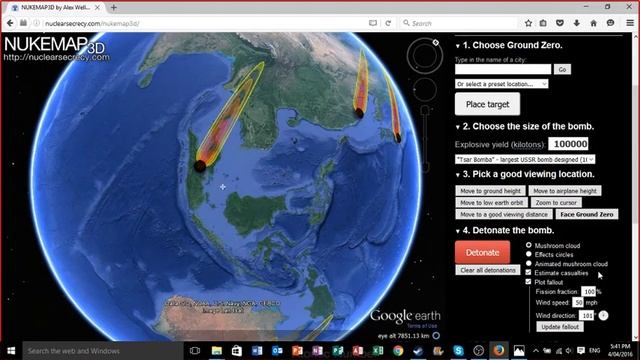Image resolution: width=640 pixels, height=360 pixels.
Task: Collapse section 3 Pick a good viewing location
Action: tap(458, 175)
